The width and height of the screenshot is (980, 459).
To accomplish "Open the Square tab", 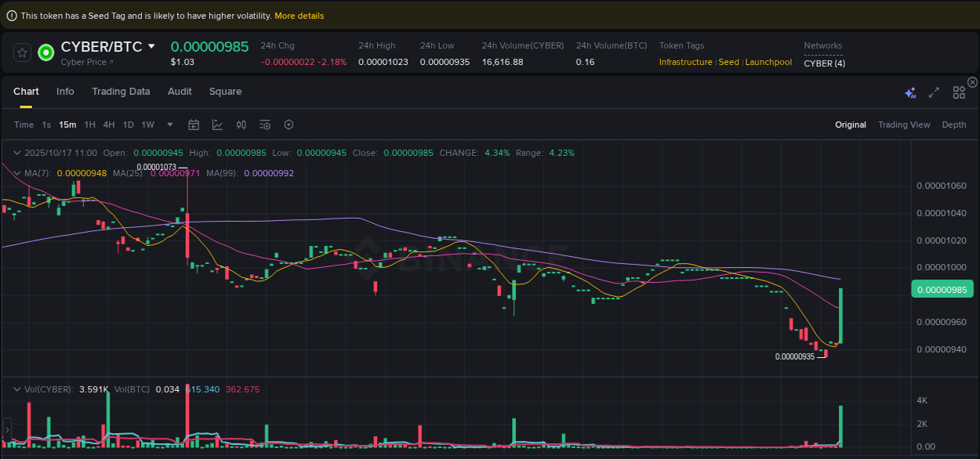I will [x=225, y=92].
